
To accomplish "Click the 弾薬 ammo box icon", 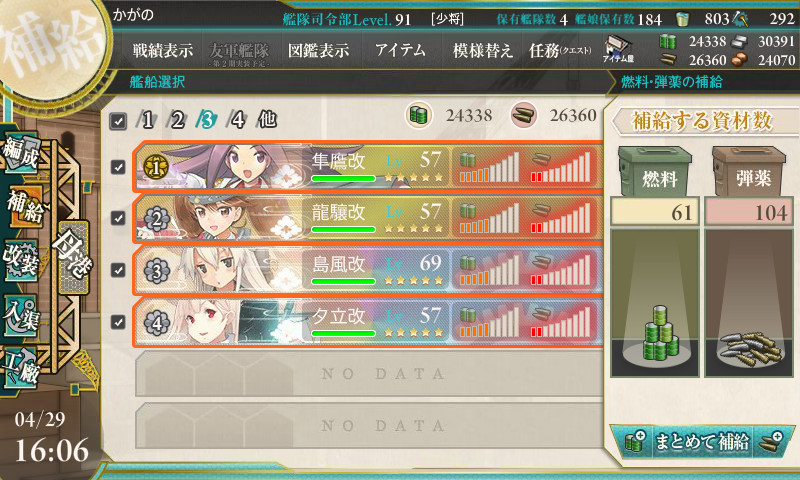I will pyautogui.click(x=750, y=171).
